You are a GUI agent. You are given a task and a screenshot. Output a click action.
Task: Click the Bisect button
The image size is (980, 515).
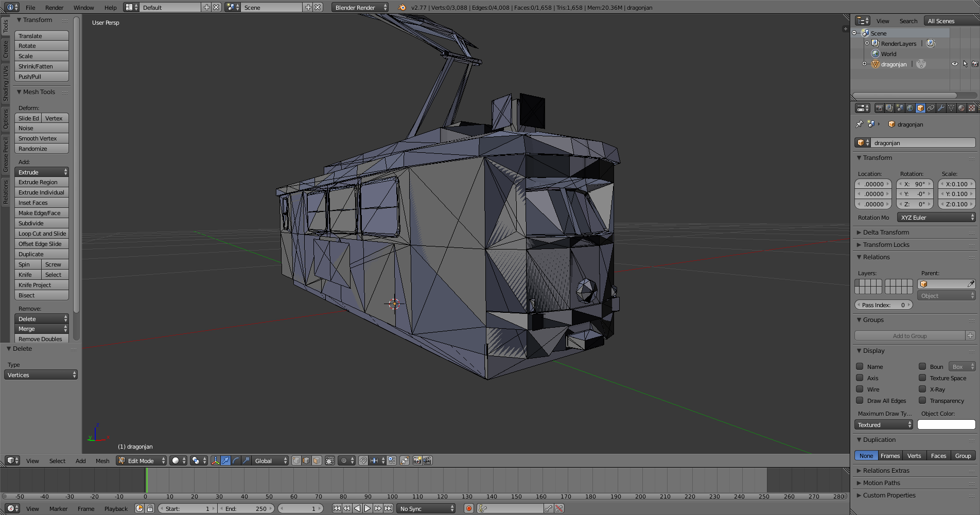click(x=42, y=295)
